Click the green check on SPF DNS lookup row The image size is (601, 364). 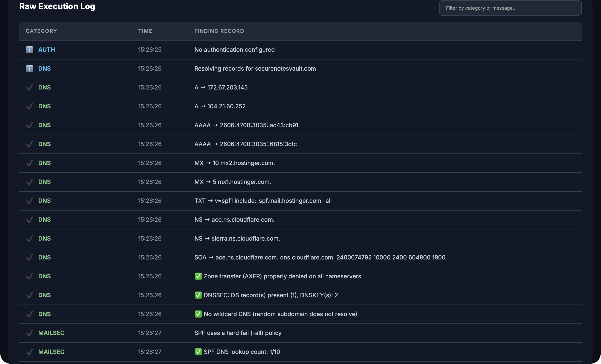[198, 352]
